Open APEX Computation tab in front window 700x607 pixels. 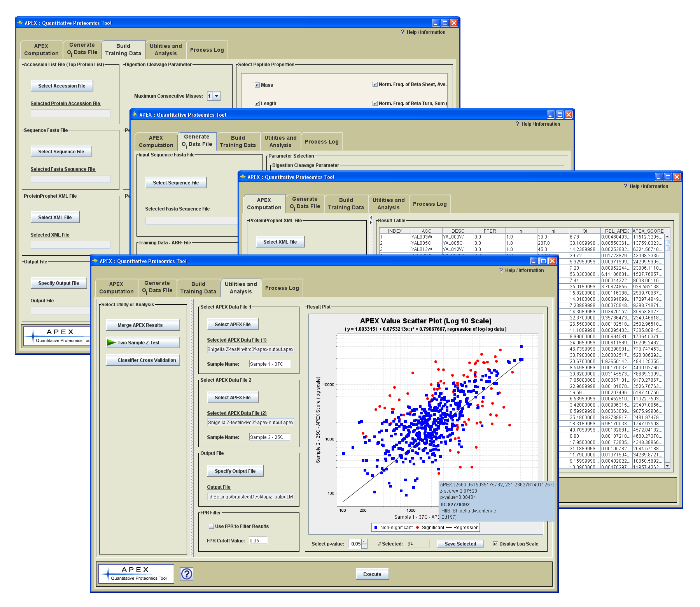(x=116, y=288)
